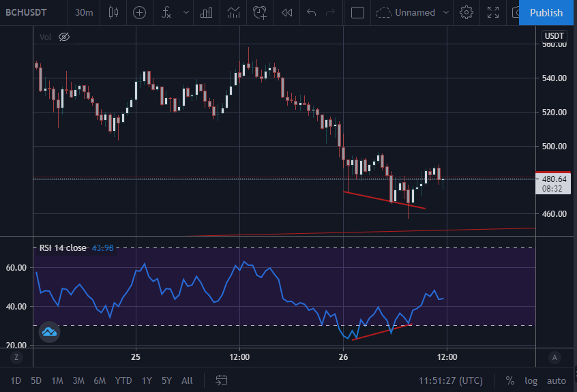Click the compare or add symbol plus icon
Image resolution: width=577 pixels, height=392 pixels.
click(139, 13)
